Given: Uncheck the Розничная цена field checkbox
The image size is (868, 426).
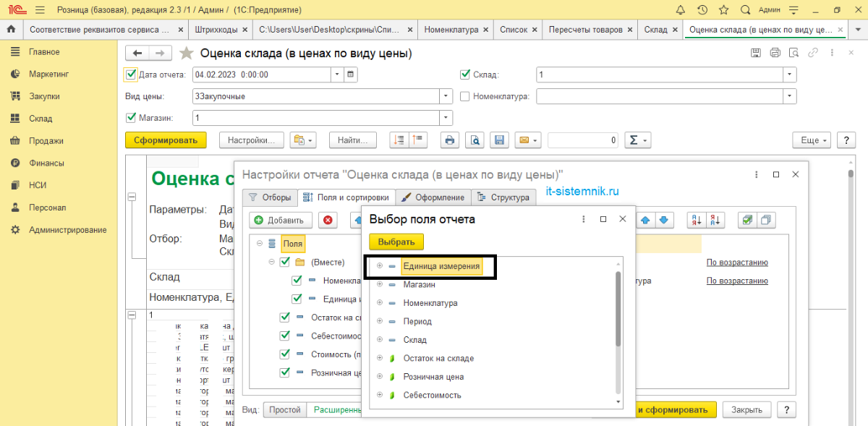Looking at the screenshot, I should point(285,372).
